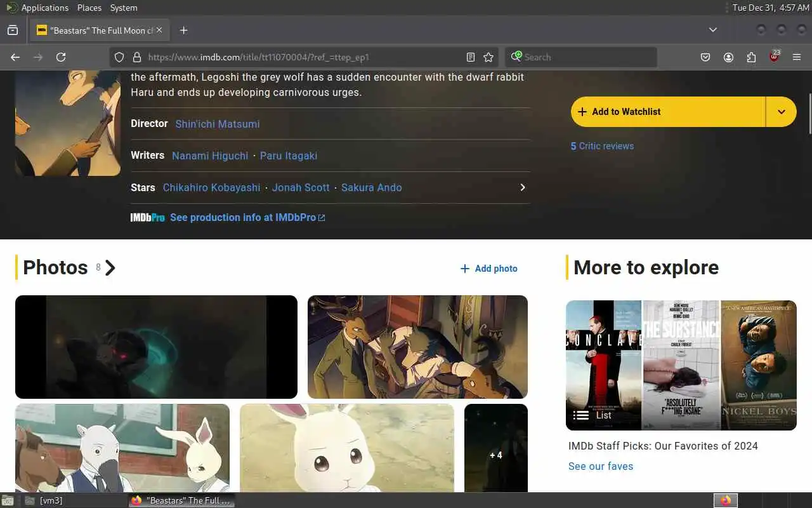Open classroom horse and rabbit photo
The height and width of the screenshot is (508, 812).
122,448
